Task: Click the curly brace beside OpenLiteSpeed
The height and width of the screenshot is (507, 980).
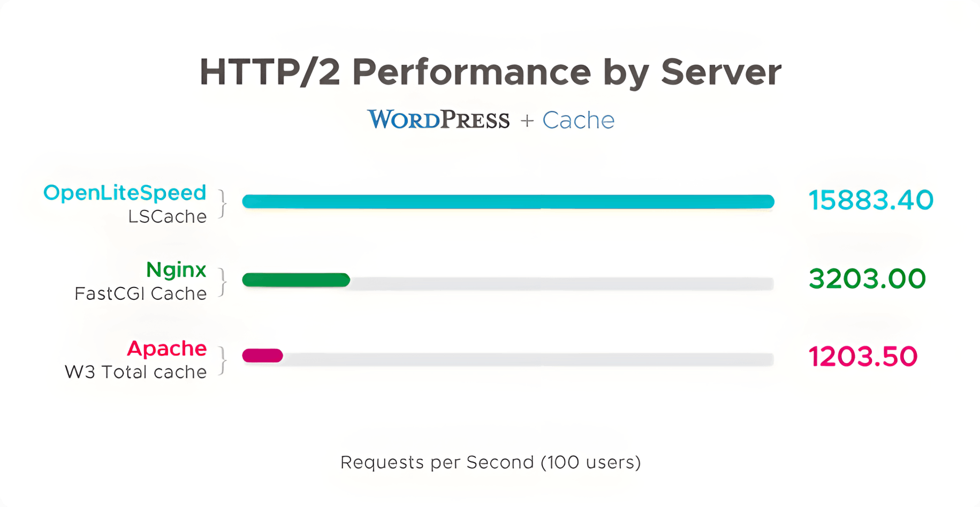Action: tap(222, 204)
